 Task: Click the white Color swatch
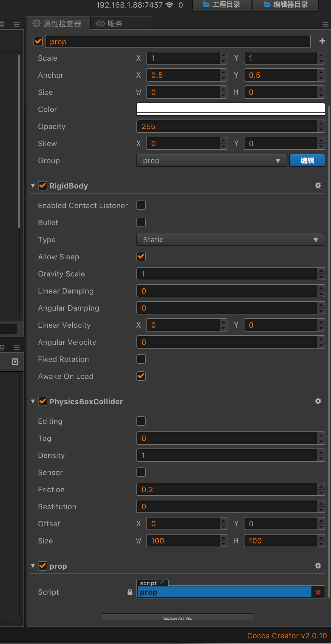click(x=231, y=109)
